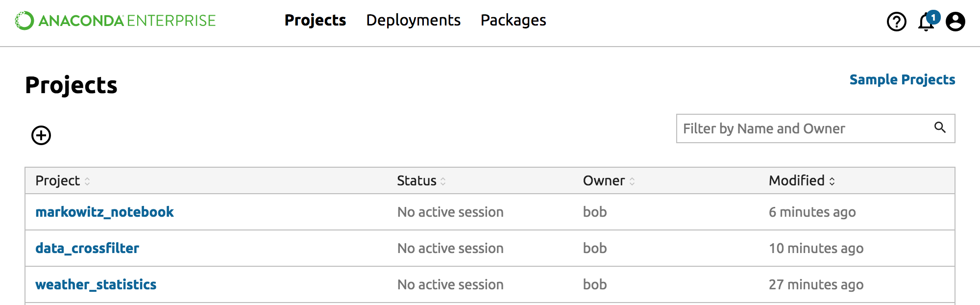Open the data_crossfilter project
This screenshot has width=980, height=305.
pos(87,248)
